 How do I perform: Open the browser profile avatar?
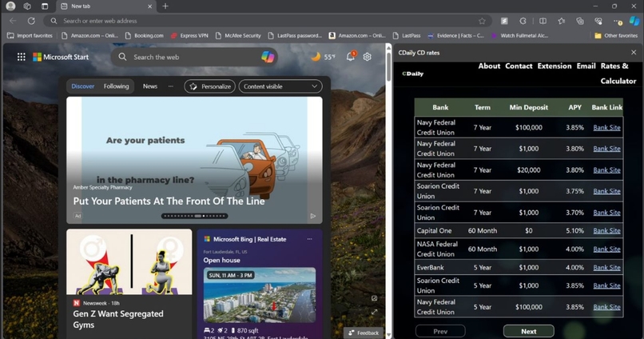10,6
